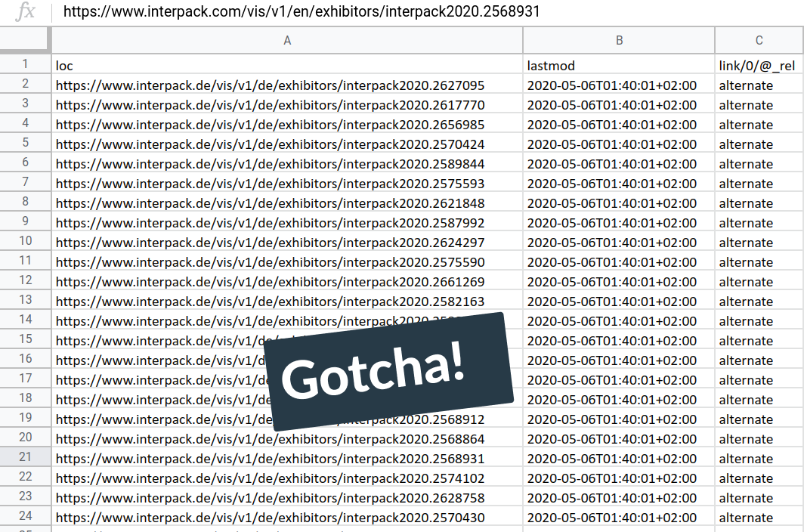Click URL cell ending in 2575590
804x532 pixels.
click(287, 262)
